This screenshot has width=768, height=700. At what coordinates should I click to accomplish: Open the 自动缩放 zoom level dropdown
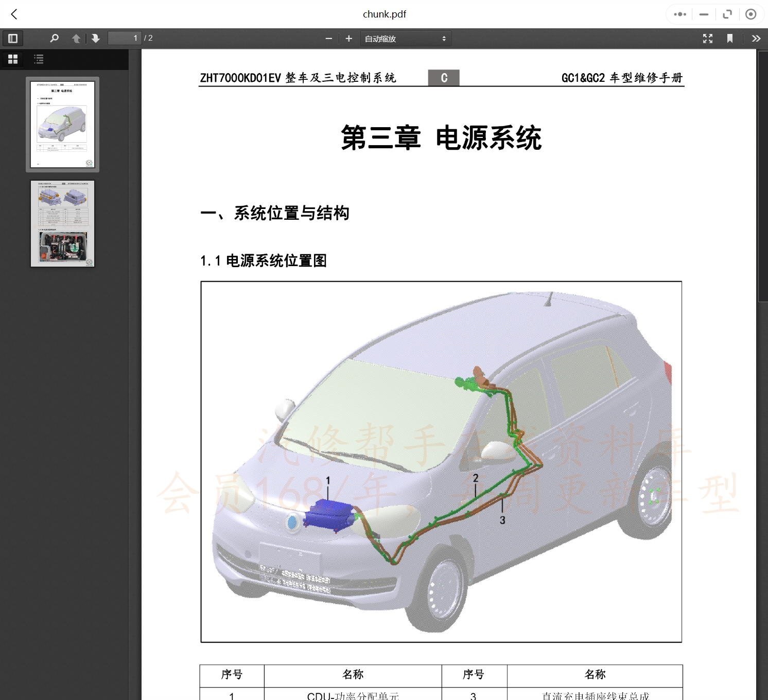(x=406, y=38)
